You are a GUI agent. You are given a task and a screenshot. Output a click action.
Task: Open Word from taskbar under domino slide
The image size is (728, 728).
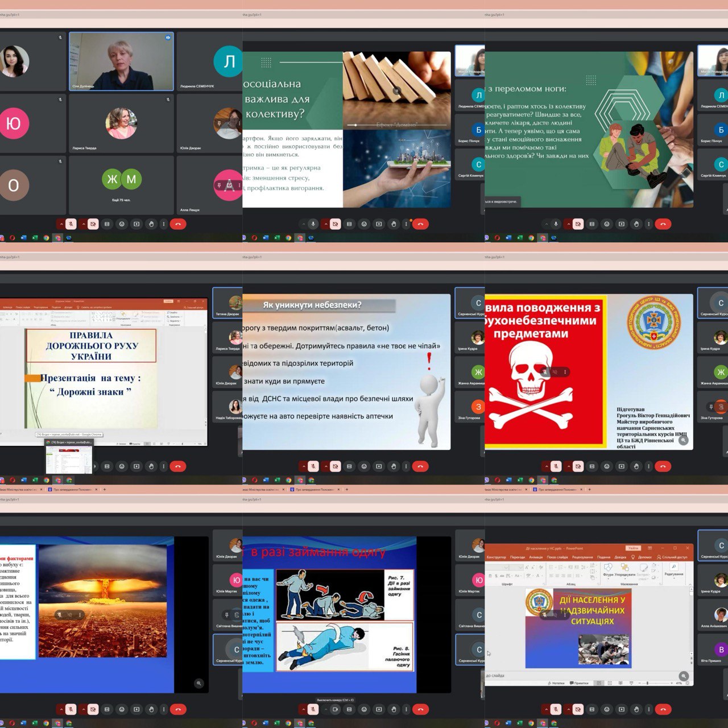coord(266,238)
